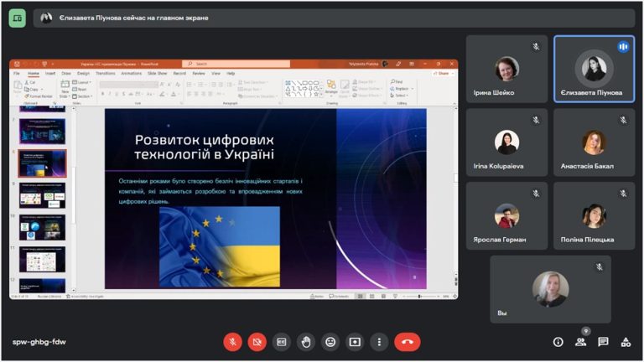The width and height of the screenshot is (644, 362).
Task: Select Поліна Пілецька participant tile
Action: pos(594,216)
